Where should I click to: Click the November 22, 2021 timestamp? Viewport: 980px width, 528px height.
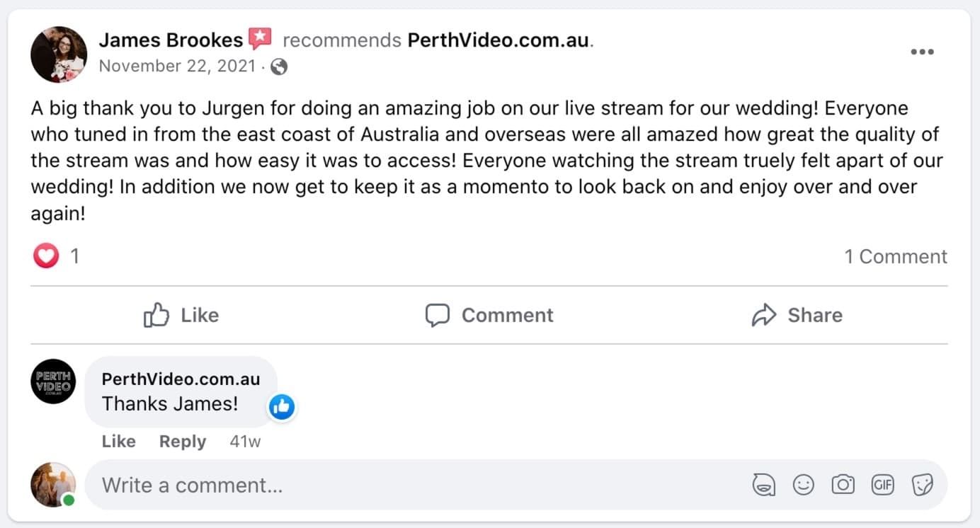(x=177, y=67)
